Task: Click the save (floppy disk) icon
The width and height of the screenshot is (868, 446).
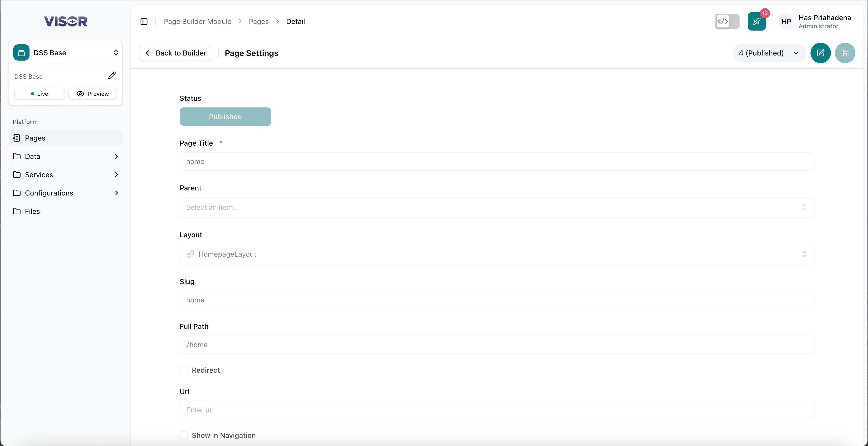Action: click(845, 53)
